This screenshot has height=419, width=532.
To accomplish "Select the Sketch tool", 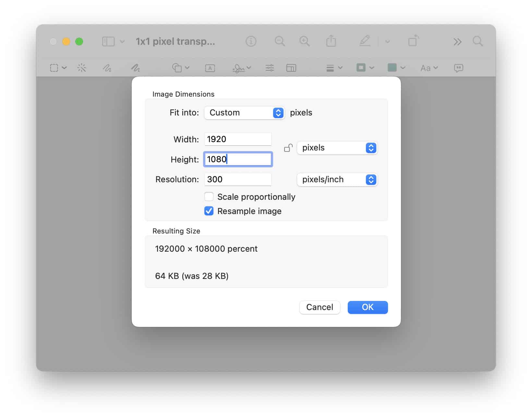I will click(x=107, y=68).
